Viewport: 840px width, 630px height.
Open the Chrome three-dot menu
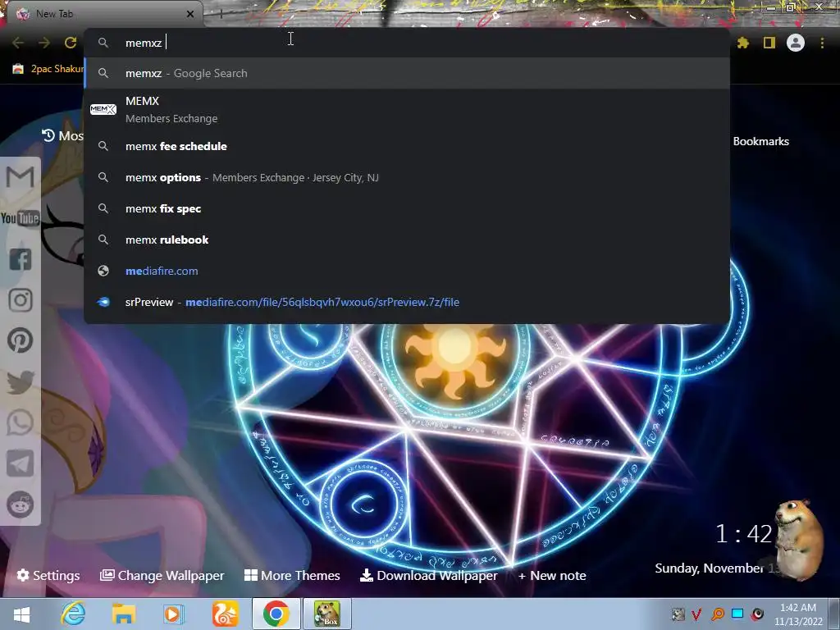(x=822, y=43)
